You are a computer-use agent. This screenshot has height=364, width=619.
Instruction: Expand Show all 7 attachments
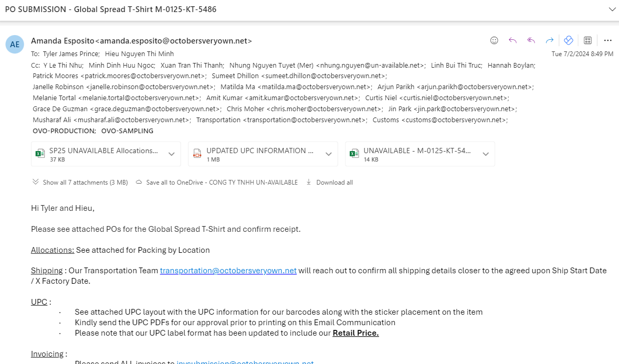point(80,182)
